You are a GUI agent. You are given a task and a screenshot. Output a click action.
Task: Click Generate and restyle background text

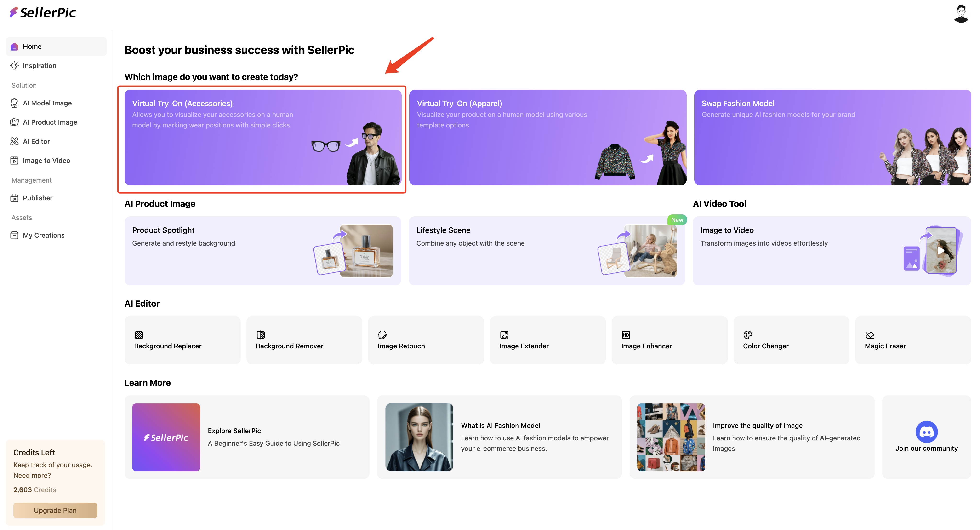point(183,243)
